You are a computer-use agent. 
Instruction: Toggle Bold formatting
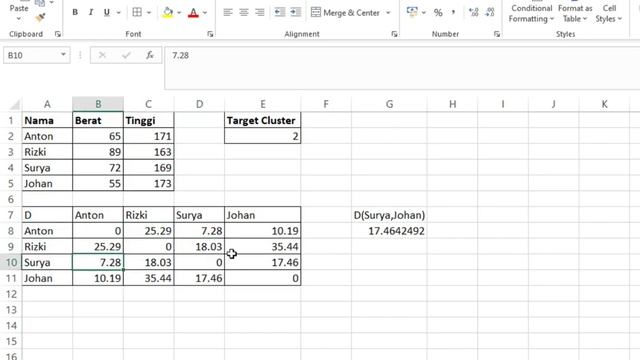(x=75, y=12)
